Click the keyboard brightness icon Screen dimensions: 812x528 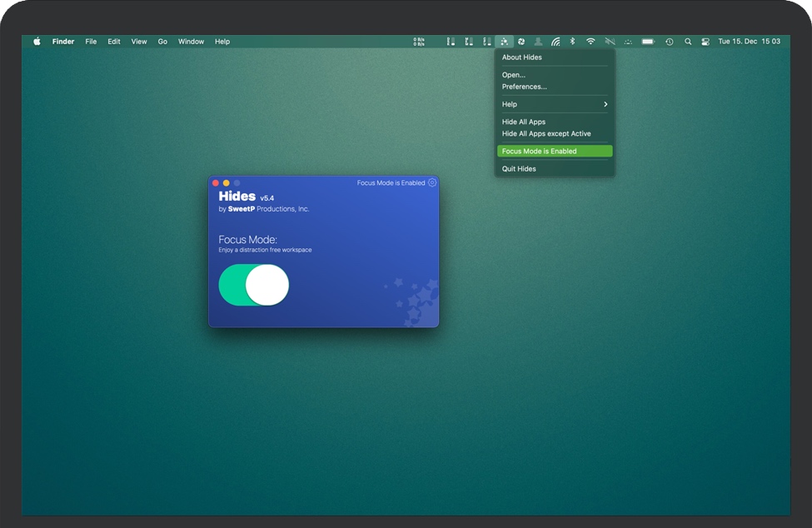click(x=628, y=42)
